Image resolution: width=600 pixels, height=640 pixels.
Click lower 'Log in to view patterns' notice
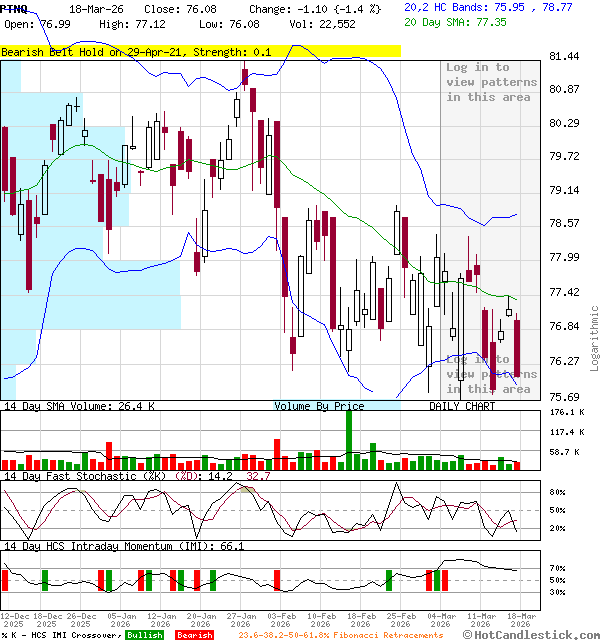(x=491, y=374)
